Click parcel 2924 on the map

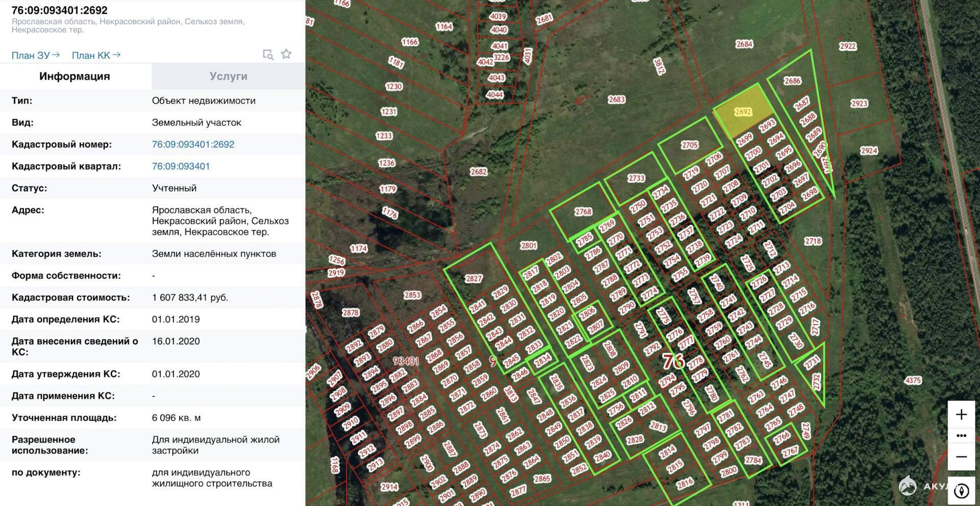tap(869, 151)
